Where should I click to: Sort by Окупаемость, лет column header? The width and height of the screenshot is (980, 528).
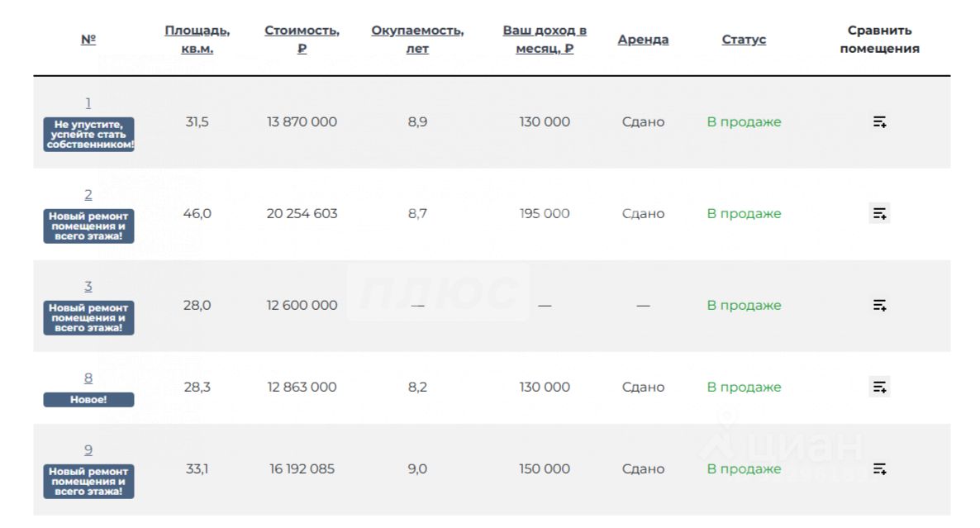coord(417,40)
